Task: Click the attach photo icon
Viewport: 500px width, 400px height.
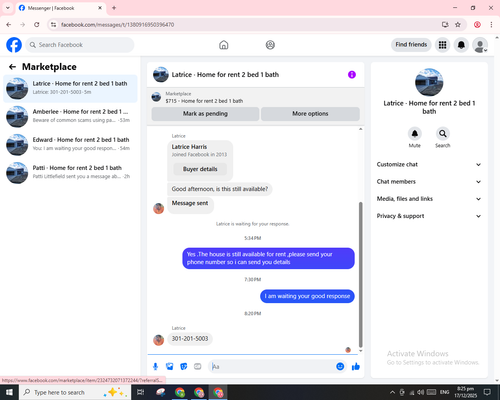Action: [170, 367]
